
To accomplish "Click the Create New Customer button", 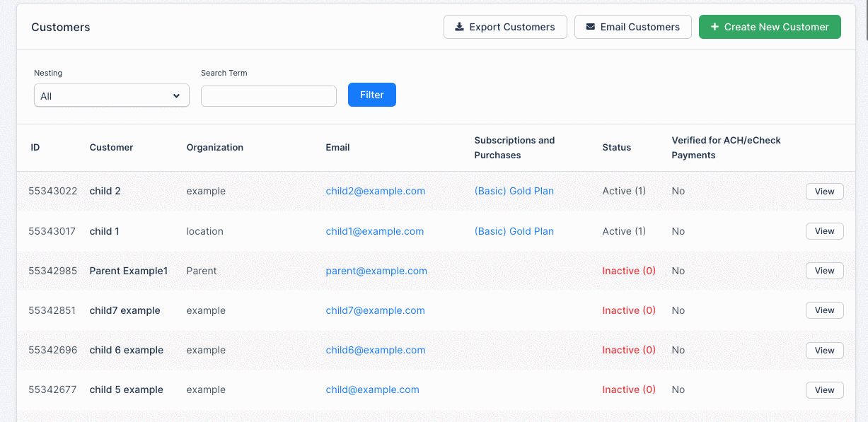I will tap(770, 27).
